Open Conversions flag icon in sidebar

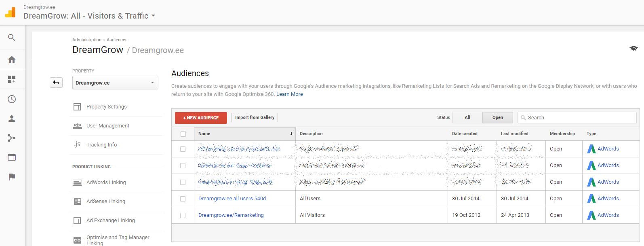pos(12,177)
